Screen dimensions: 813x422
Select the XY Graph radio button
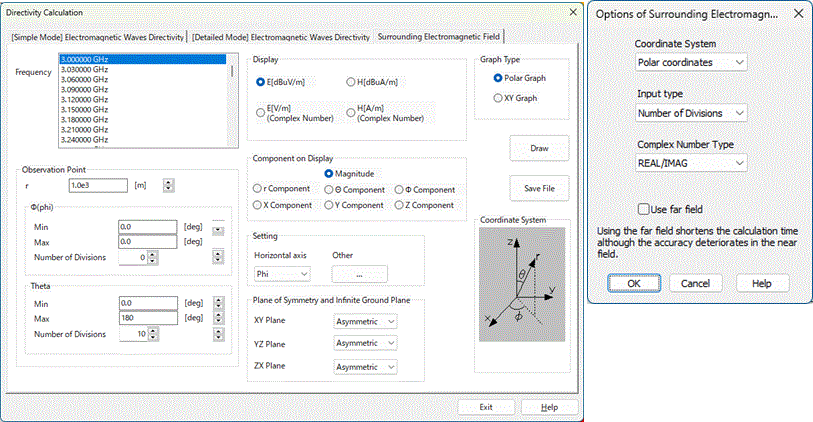tap(498, 98)
